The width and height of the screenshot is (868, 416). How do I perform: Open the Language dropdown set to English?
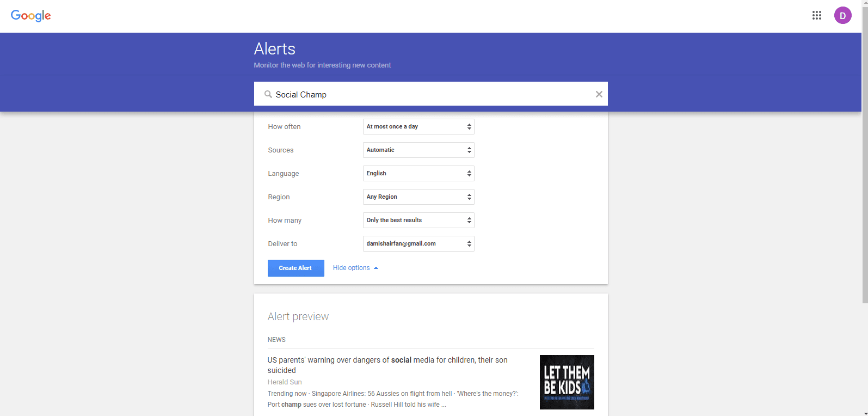pos(418,173)
